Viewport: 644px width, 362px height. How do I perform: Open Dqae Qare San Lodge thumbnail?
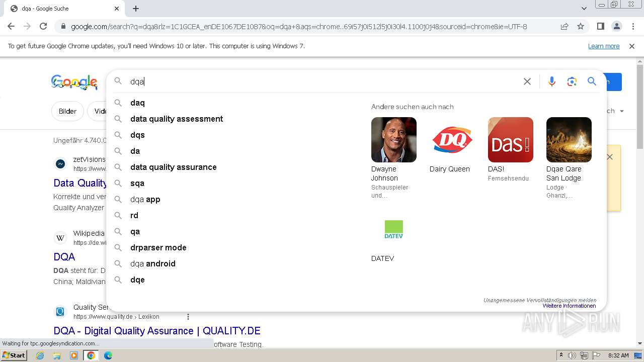[569, 140]
